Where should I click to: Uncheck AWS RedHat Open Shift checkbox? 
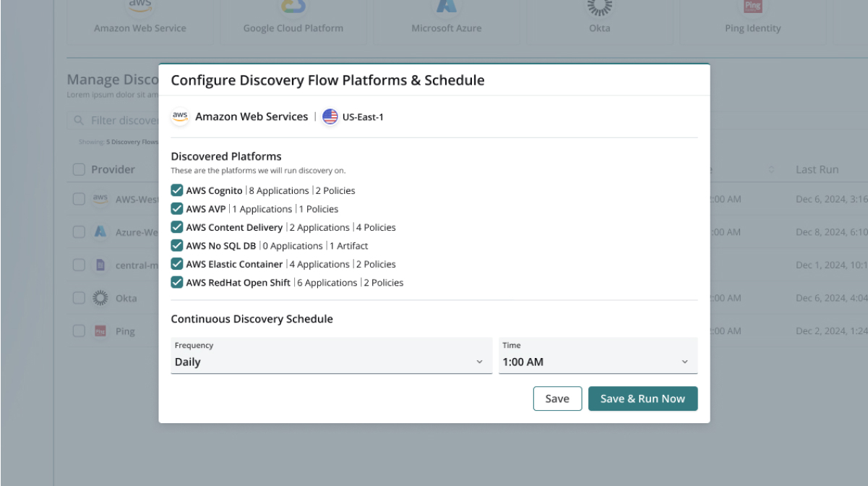coord(177,282)
